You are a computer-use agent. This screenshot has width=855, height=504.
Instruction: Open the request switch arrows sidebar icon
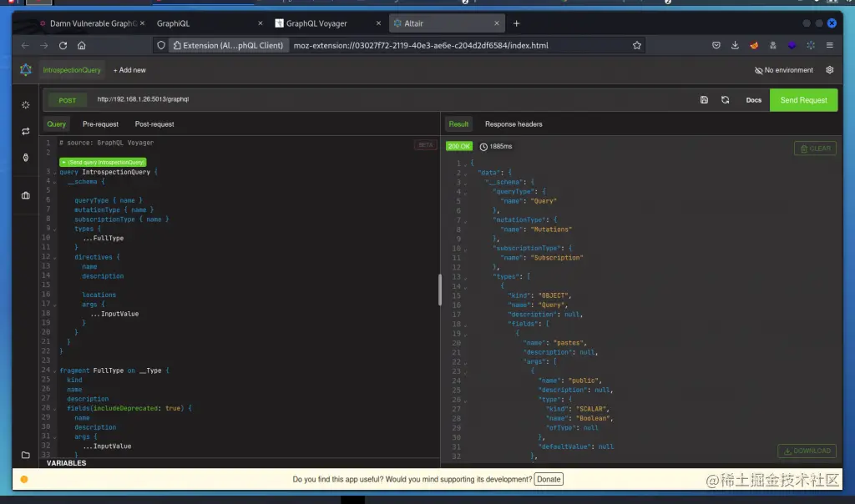click(26, 131)
